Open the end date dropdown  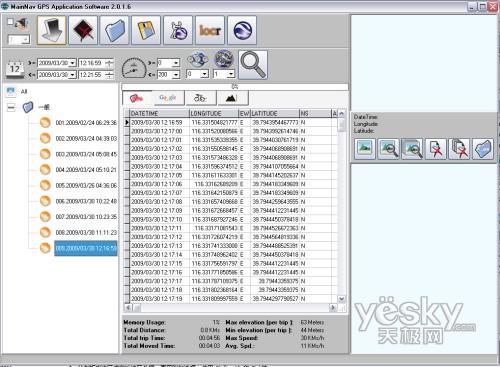(72, 75)
